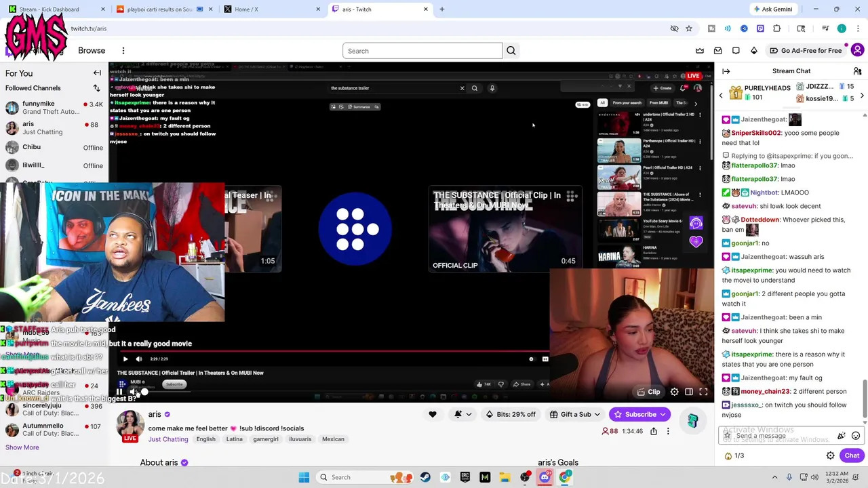Open the Browse page
This screenshot has height=488, width=868.
92,51
